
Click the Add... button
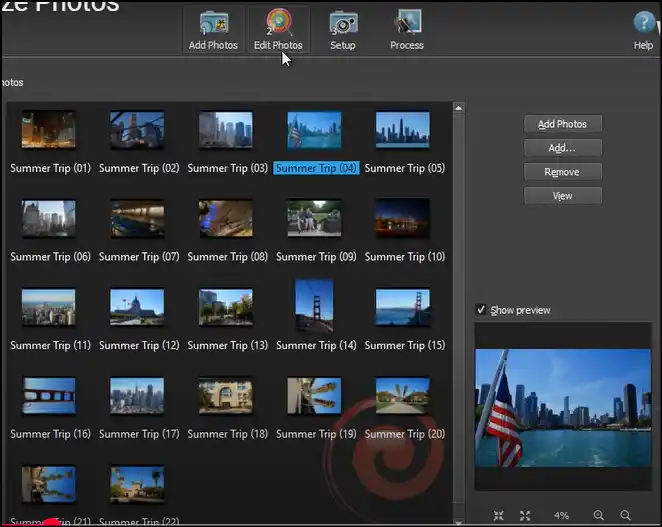(563, 148)
